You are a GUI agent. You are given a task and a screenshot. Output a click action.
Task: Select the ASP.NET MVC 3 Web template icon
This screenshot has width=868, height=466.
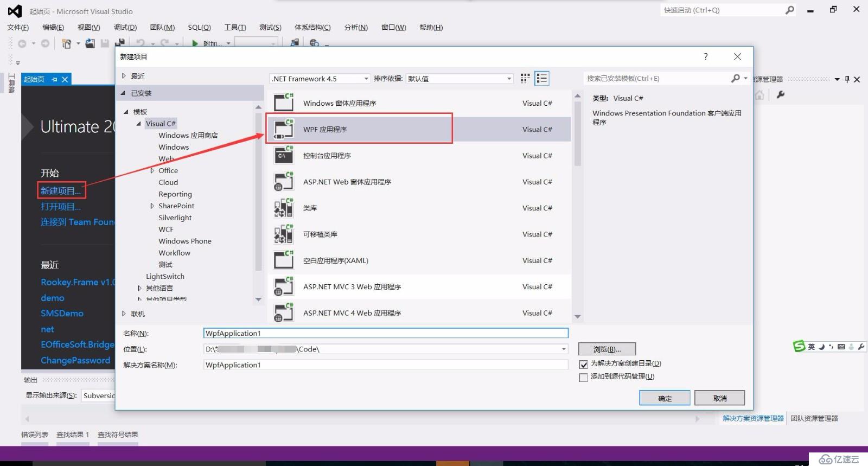(x=283, y=286)
